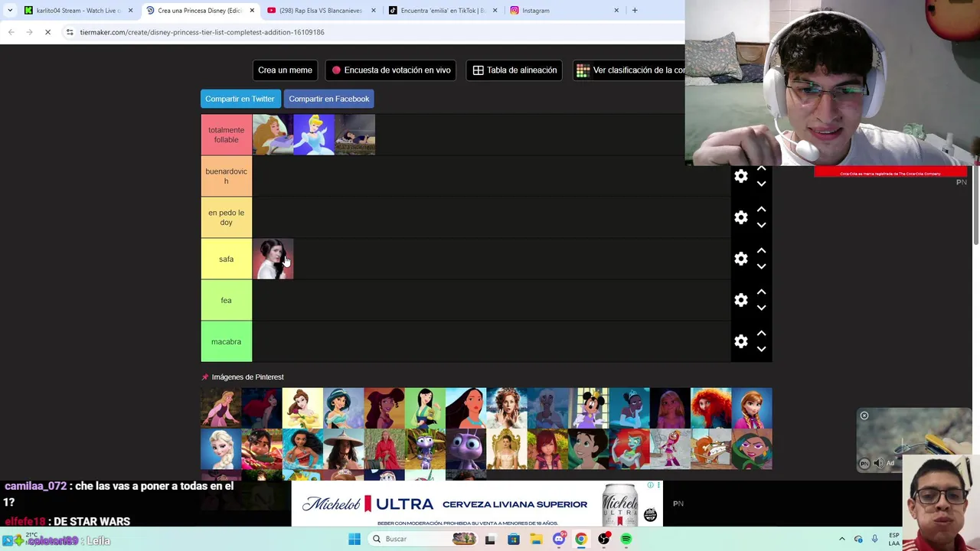The width and height of the screenshot is (980, 551).
Task: Open settings gear for the fea tier
Action: [740, 300]
